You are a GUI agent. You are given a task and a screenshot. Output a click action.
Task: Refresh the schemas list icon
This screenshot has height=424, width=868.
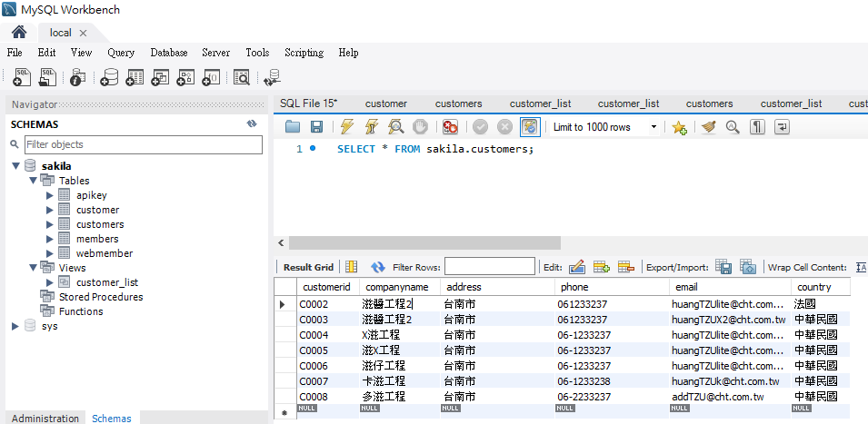click(x=252, y=124)
